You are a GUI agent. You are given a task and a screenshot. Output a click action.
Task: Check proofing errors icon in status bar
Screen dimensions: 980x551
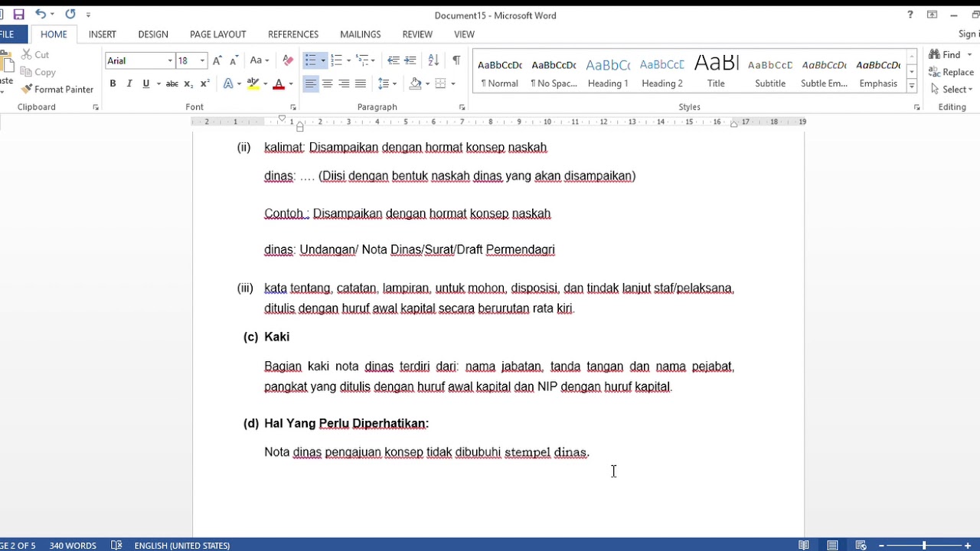pyautogui.click(x=116, y=546)
